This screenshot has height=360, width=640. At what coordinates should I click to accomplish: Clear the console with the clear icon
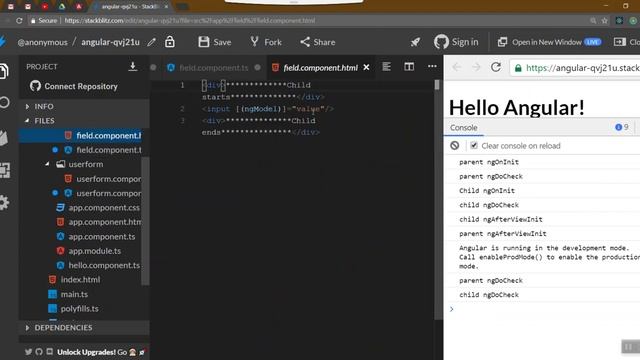pos(455,146)
